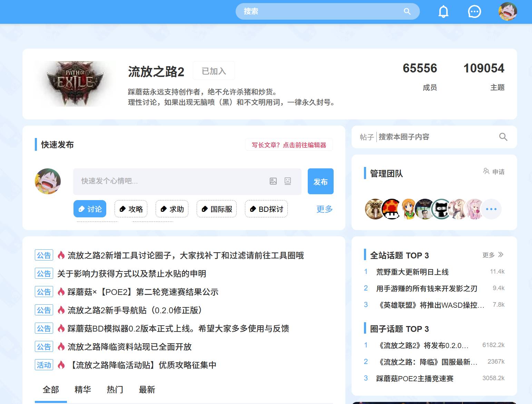The width and height of the screenshot is (532, 404).
Task: Click the 发布 publish button
Action: [321, 181]
